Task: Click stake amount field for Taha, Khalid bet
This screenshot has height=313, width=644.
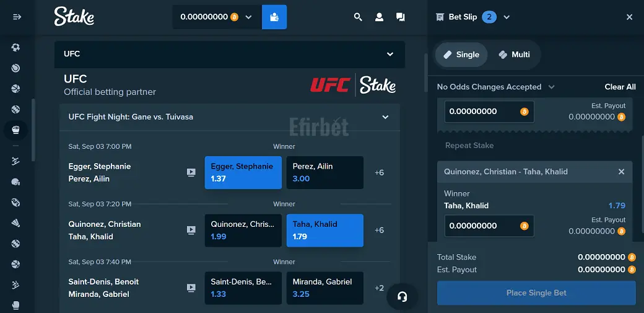Action: tap(489, 226)
